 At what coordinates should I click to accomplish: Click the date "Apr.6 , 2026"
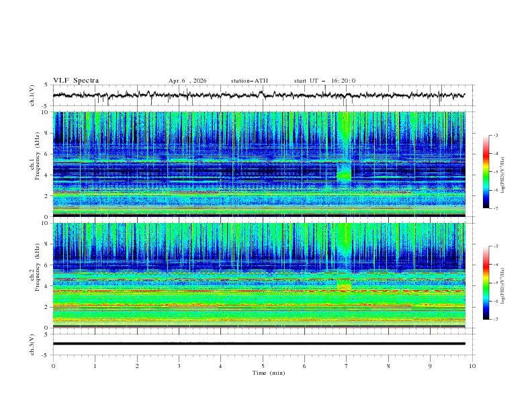click(x=187, y=81)
